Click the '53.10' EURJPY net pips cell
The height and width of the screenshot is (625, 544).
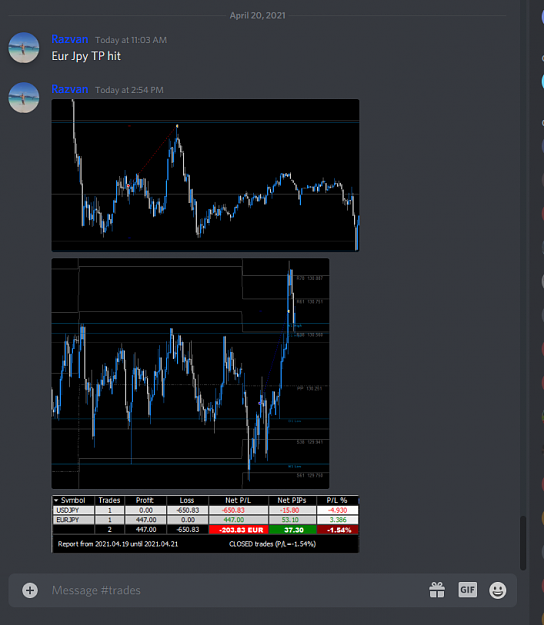pyautogui.click(x=292, y=520)
